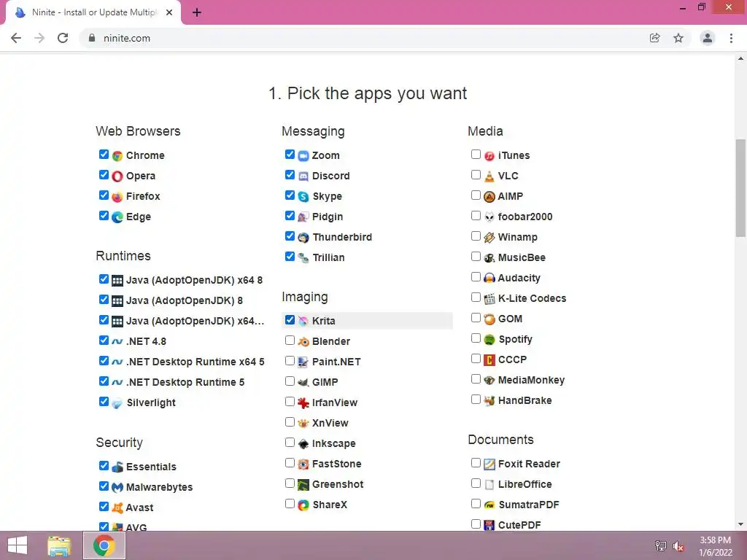Click the Foxit Reader label

coord(529,464)
